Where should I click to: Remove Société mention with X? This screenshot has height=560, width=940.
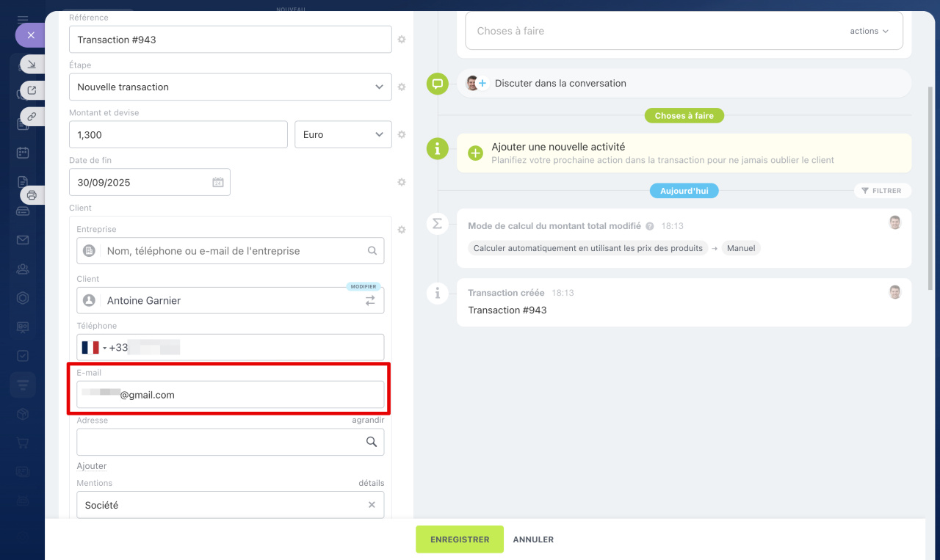[372, 505]
